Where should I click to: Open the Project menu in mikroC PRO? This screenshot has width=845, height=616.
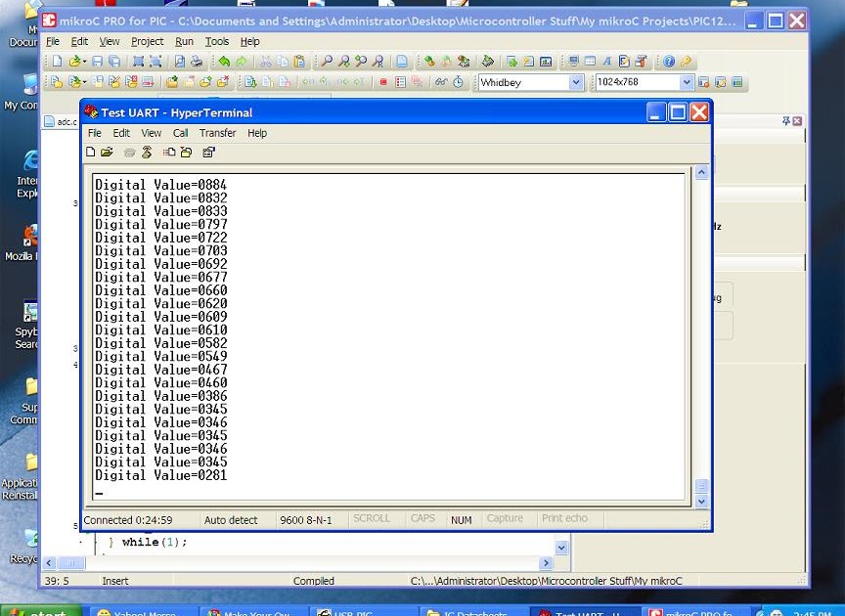click(148, 41)
